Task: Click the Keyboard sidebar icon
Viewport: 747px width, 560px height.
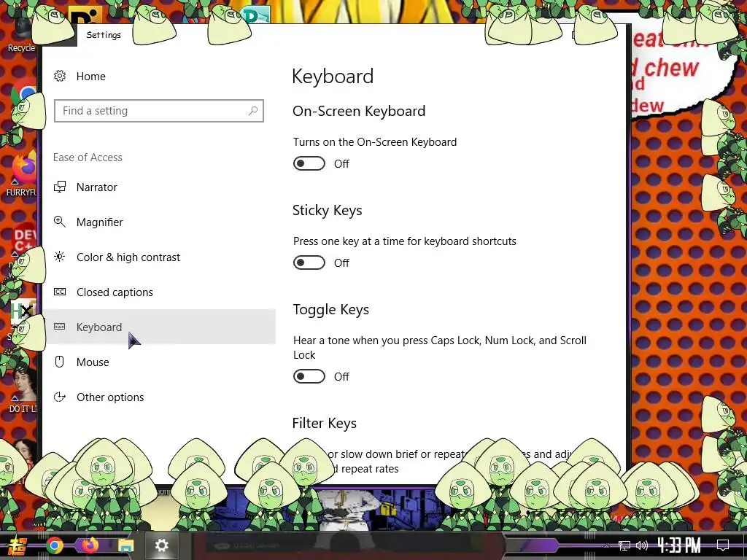Action: [x=60, y=327]
